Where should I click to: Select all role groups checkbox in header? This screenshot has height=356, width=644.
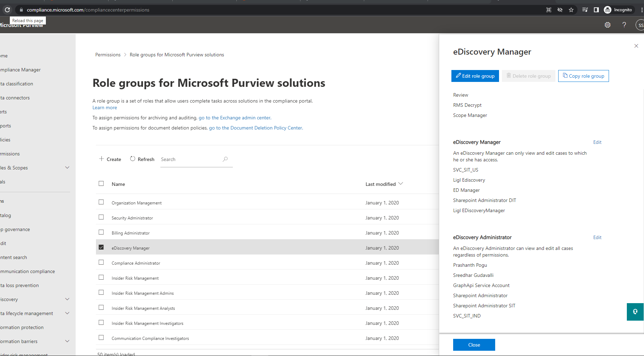point(101,183)
